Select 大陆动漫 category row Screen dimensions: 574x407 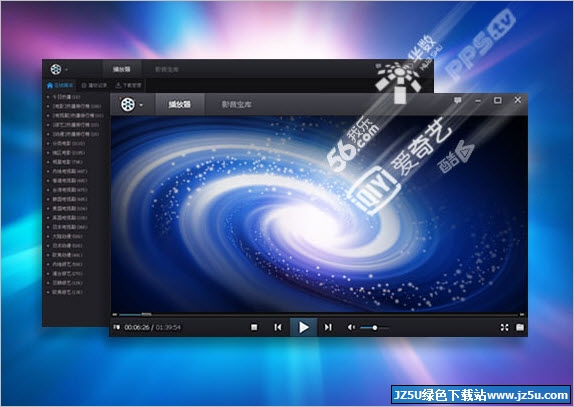click(64, 236)
